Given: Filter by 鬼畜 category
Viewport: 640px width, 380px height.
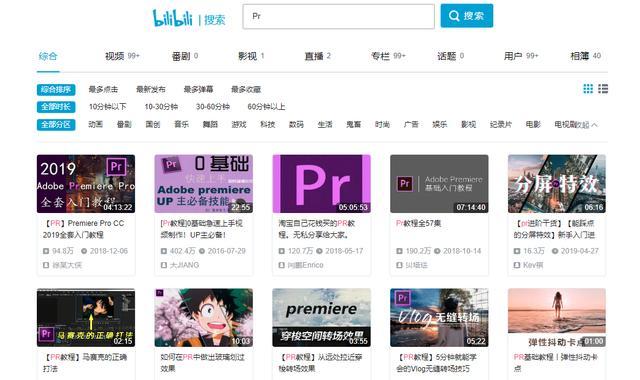Looking at the screenshot, I should tap(353, 124).
